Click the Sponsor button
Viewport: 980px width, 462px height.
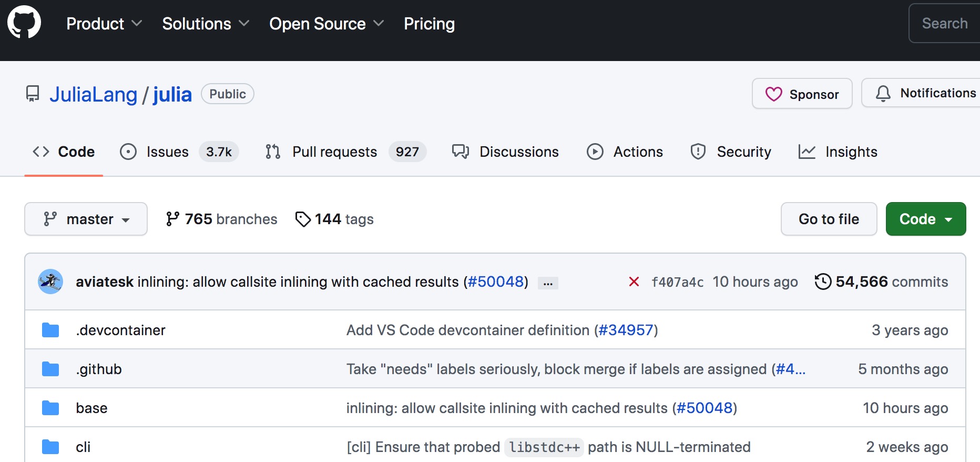[802, 94]
